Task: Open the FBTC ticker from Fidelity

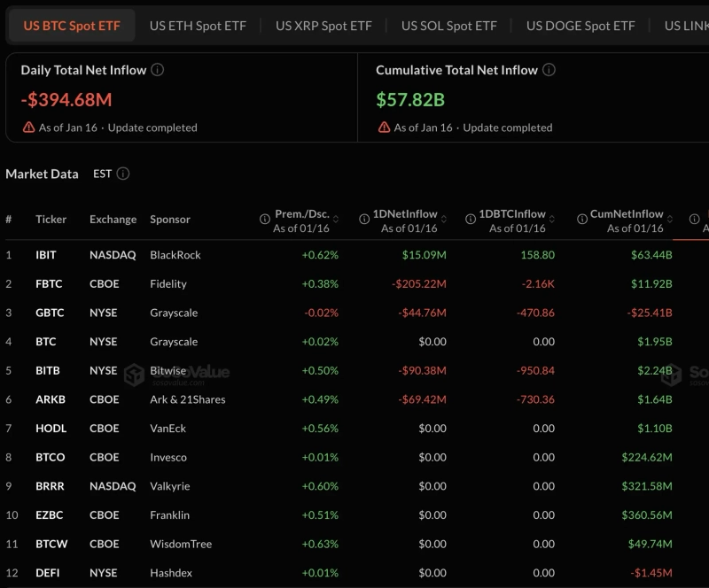Action: tap(48, 284)
